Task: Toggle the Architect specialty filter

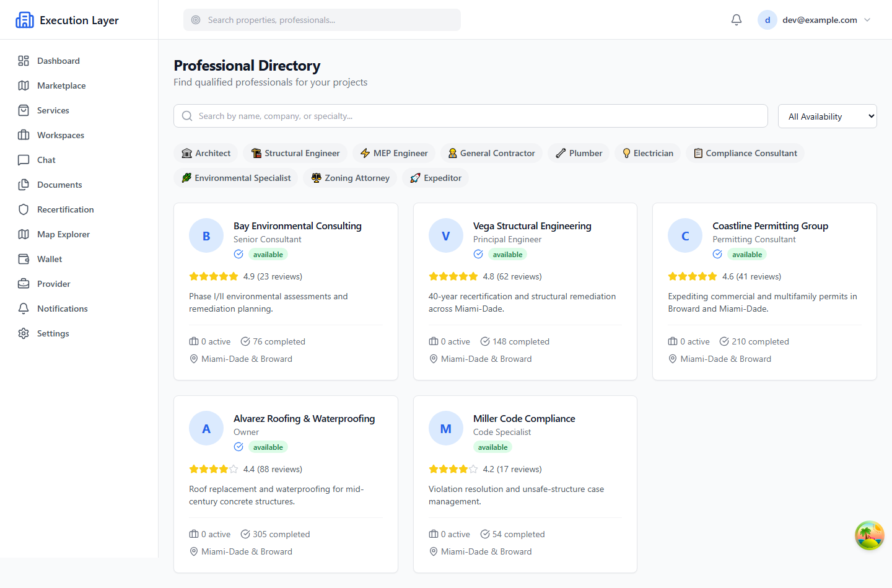Action: [206, 153]
